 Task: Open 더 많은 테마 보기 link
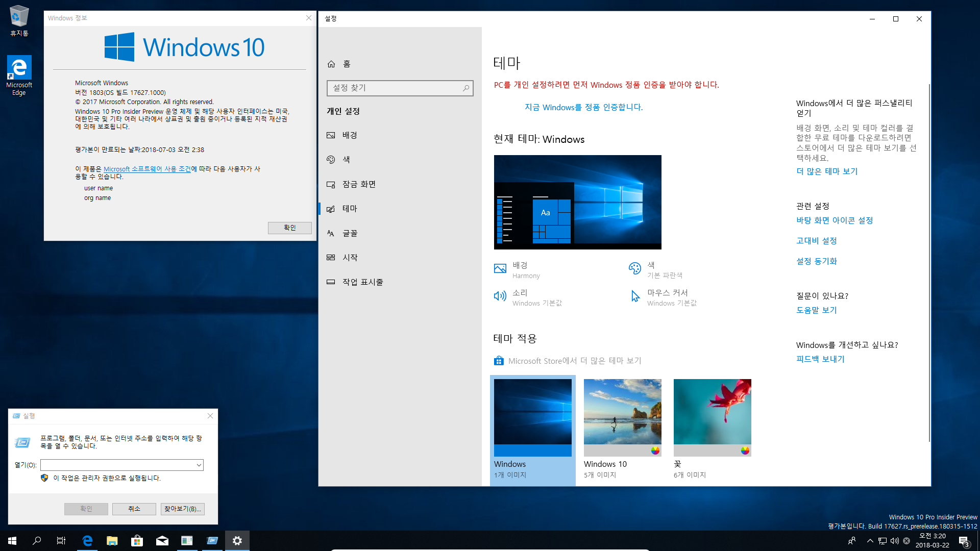[827, 171]
